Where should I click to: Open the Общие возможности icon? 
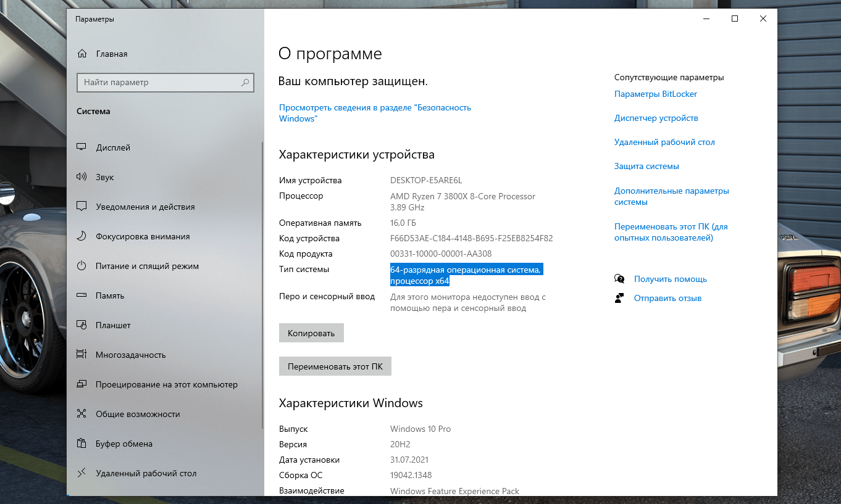(81, 414)
